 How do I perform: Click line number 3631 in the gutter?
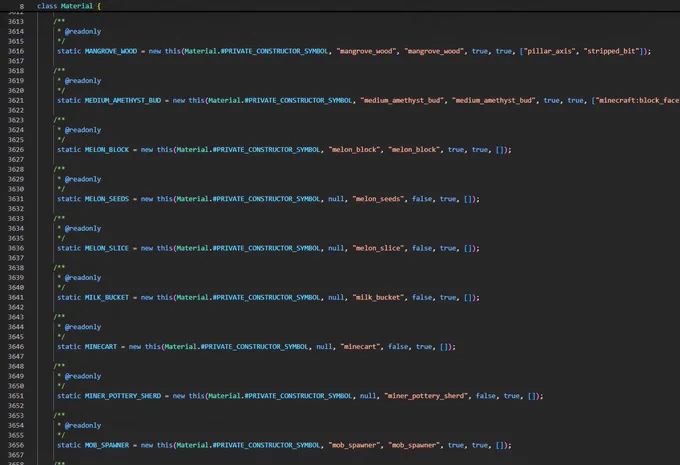[16, 199]
